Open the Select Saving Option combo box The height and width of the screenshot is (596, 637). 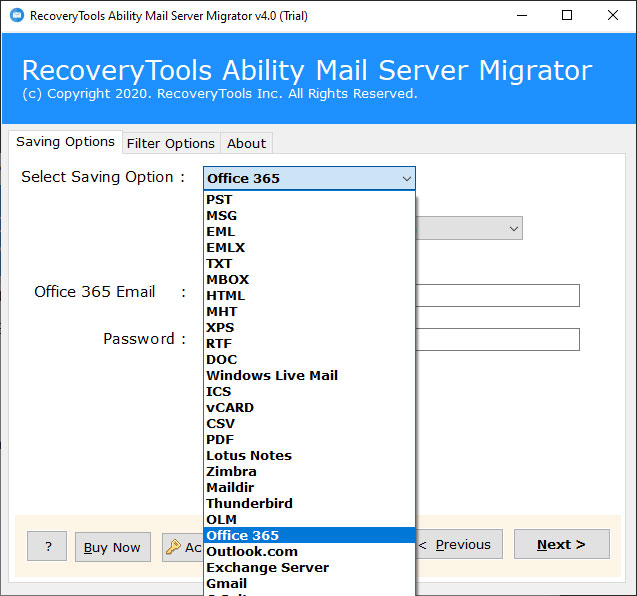coord(309,178)
